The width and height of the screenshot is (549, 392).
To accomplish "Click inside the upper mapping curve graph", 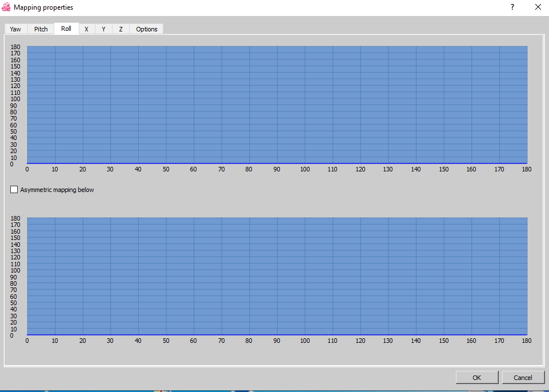I will tap(277, 105).
